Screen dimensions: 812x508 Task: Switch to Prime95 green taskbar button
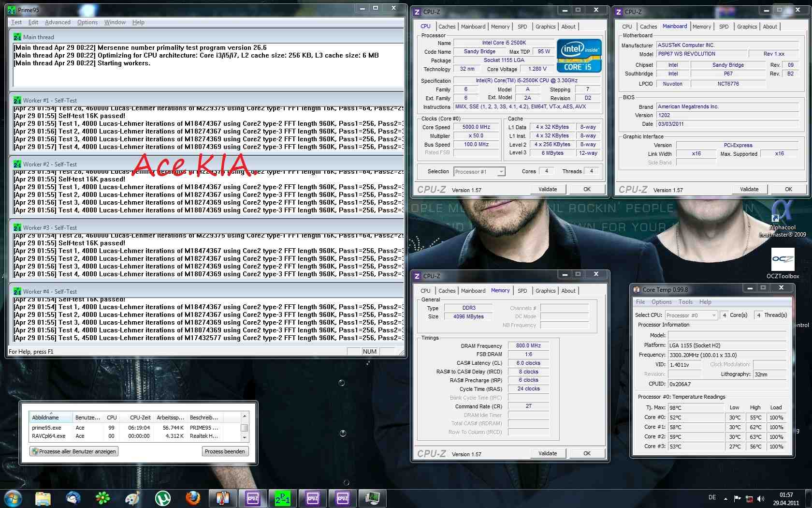[x=283, y=498]
